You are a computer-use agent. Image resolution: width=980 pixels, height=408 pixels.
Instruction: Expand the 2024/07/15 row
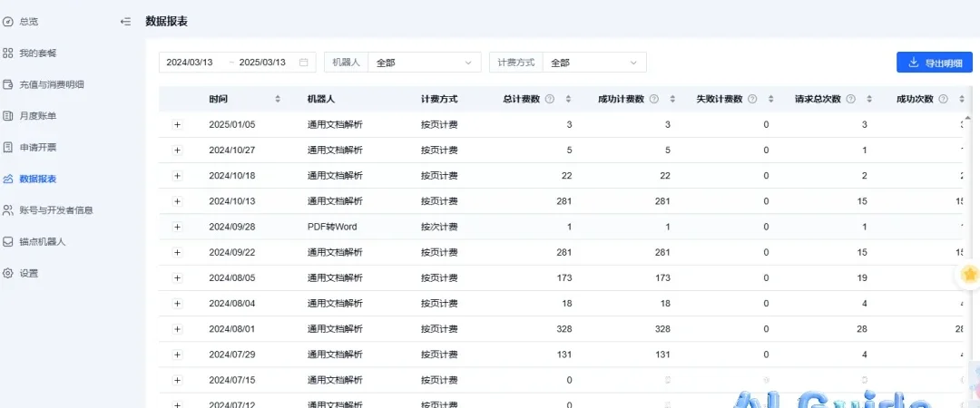178,380
